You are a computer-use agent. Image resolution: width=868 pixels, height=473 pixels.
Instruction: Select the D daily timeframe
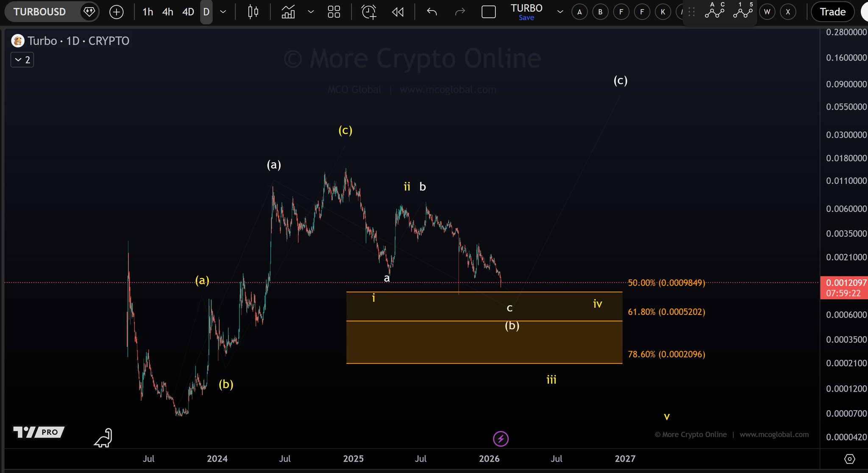[206, 12]
